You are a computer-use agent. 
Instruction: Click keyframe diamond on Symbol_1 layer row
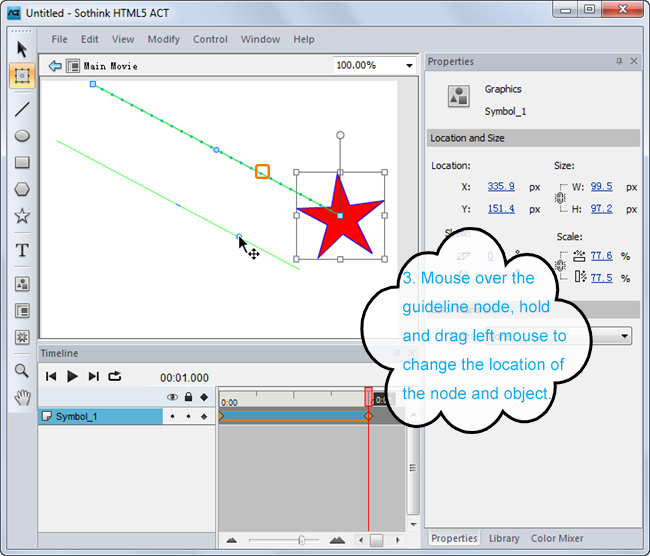204,416
